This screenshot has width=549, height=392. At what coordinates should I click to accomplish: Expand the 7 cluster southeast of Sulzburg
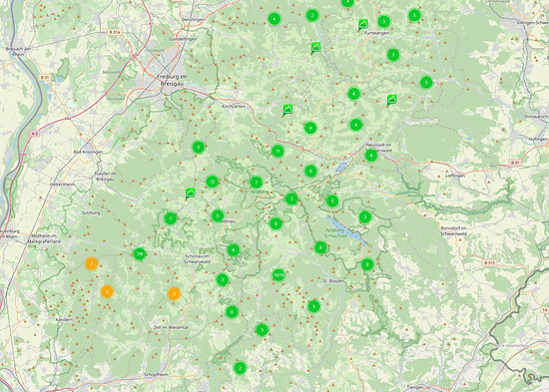pyautogui.click(x=171, y=218)
